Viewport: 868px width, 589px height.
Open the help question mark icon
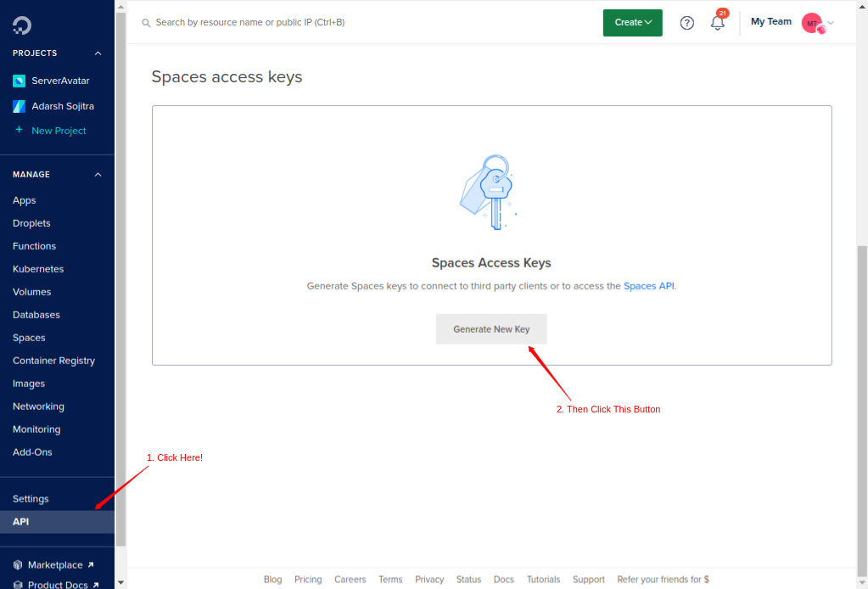687,23
